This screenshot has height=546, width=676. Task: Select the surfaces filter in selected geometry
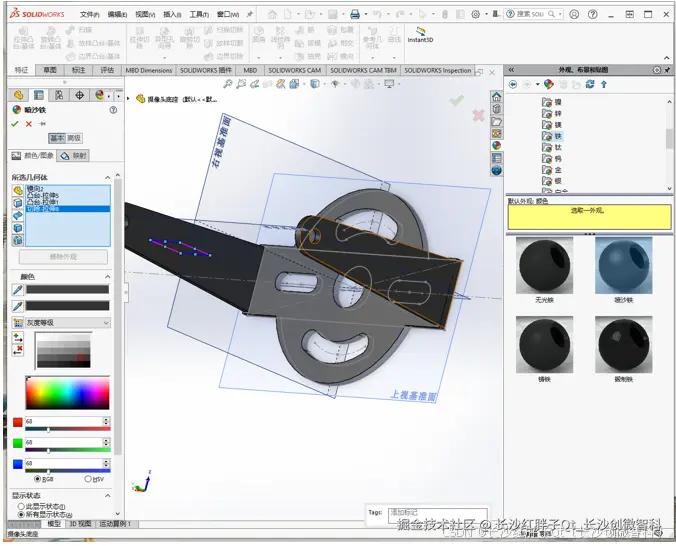18,215
